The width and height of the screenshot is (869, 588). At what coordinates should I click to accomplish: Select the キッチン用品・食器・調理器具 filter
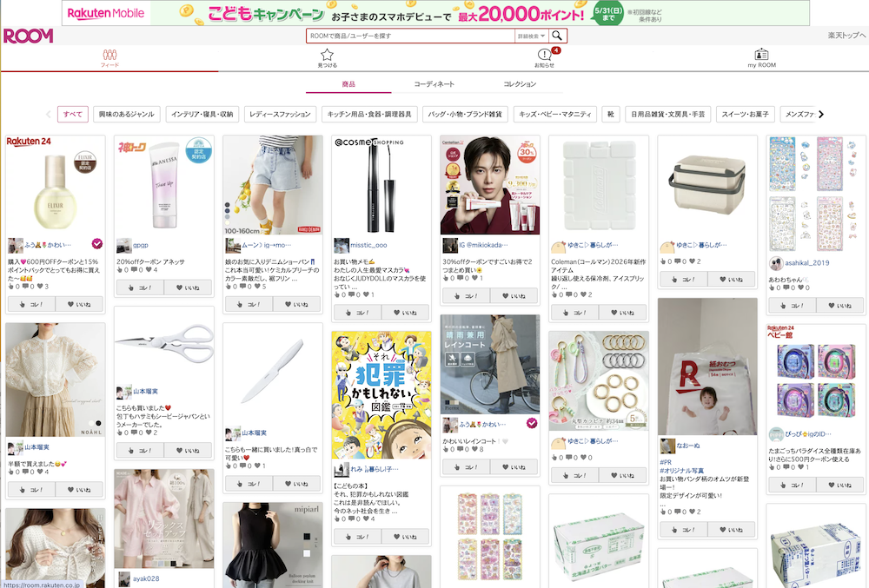point(369,114)
